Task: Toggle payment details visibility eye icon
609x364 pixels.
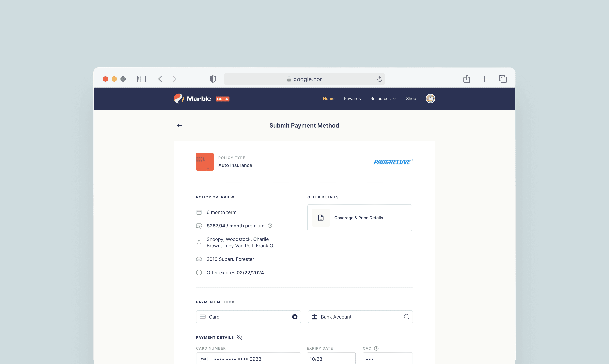Action: 240,338
